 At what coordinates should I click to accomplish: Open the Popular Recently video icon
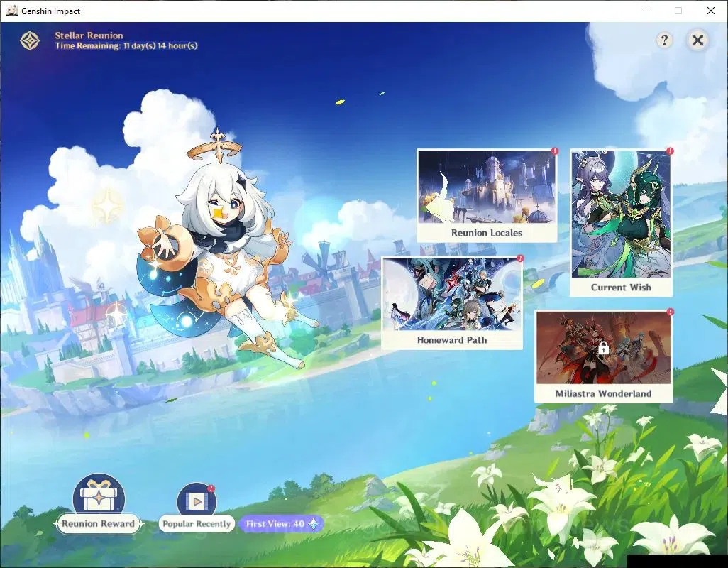coord(197,500)
